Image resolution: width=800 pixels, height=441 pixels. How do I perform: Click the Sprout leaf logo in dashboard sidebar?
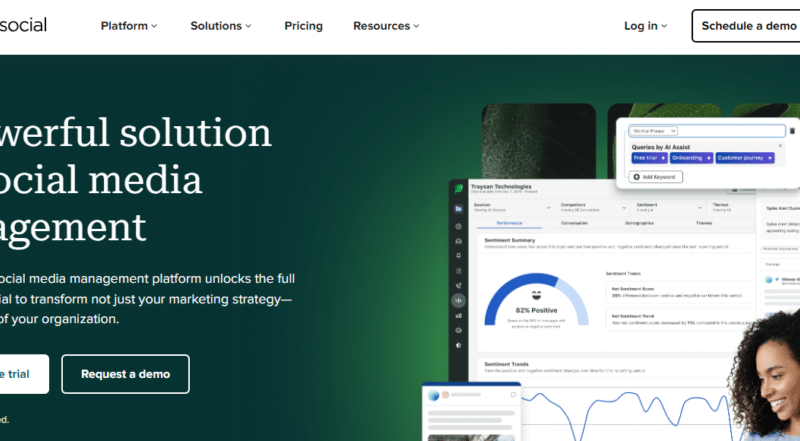[x=459, y=188]
